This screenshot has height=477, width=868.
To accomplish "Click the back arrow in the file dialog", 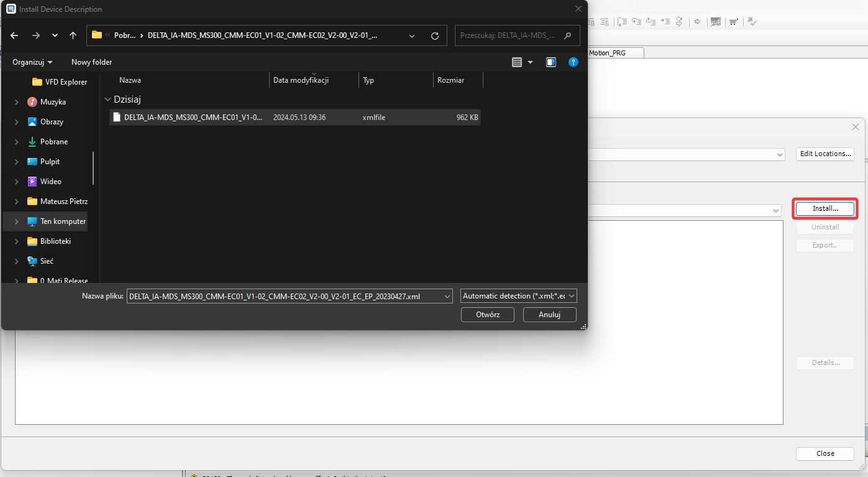I will click(x=15, y=35).
